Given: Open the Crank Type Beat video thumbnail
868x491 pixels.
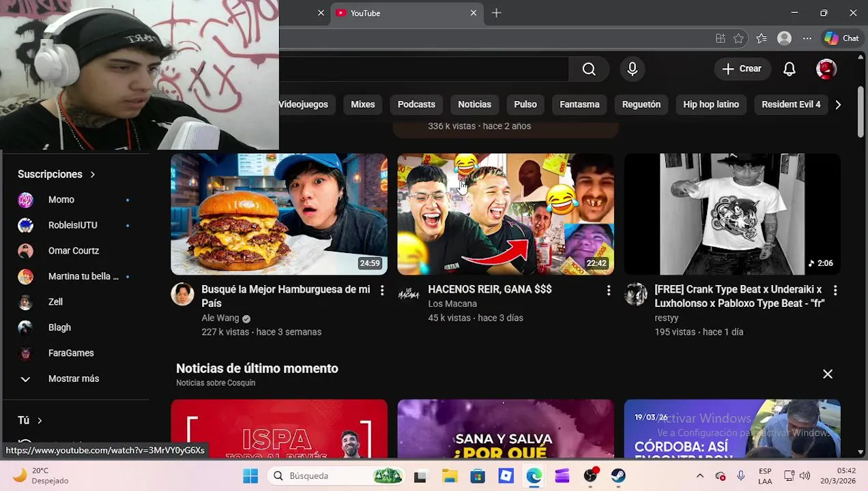Looking at the screenshot, I should click(732, 214).
